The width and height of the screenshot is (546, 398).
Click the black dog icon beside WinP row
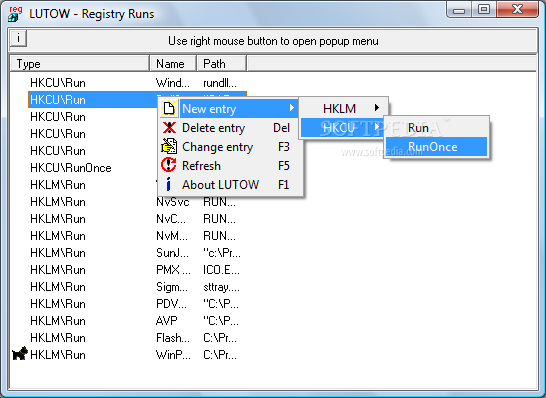pos(20,353)
